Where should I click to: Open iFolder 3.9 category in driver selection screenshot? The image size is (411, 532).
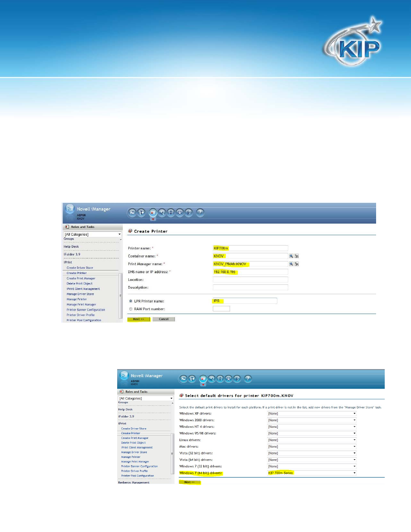126,417
